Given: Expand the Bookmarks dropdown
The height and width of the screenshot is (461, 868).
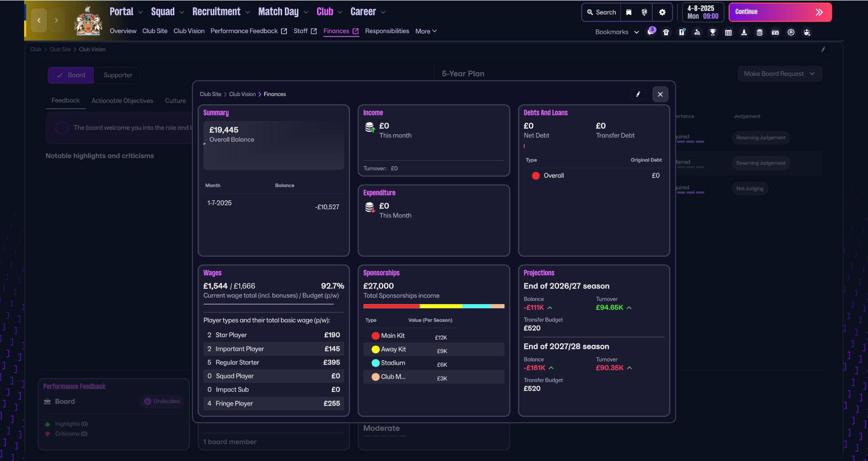Looking at the screenshot, I should (x=617, y=32).
